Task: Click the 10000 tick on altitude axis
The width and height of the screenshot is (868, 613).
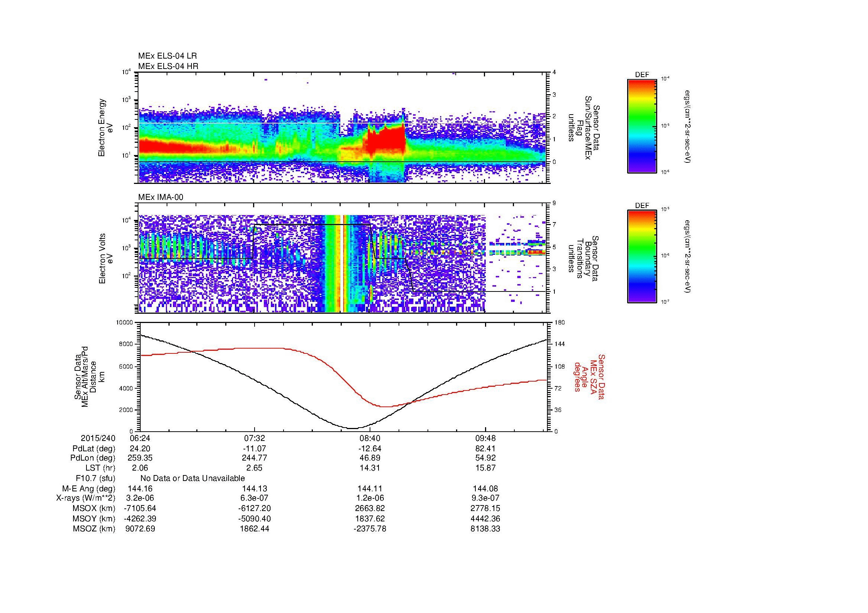Action: (x=124, y=323)
